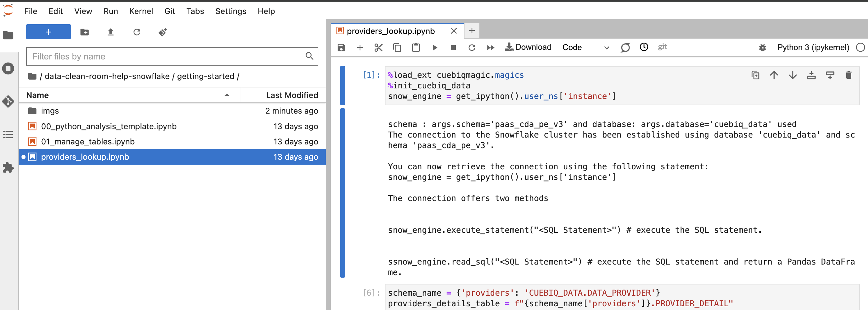Screen dimensions: 868x310
Task: Show the Table of Contents panel
Action: (x=8, y=134)
